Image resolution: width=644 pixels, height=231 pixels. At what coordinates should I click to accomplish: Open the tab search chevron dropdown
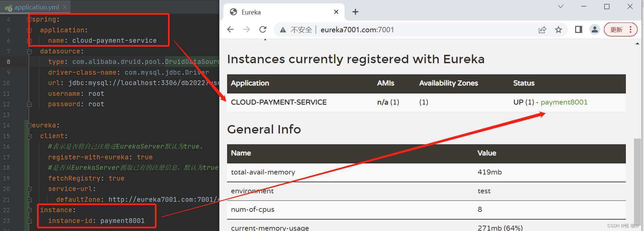561,6
